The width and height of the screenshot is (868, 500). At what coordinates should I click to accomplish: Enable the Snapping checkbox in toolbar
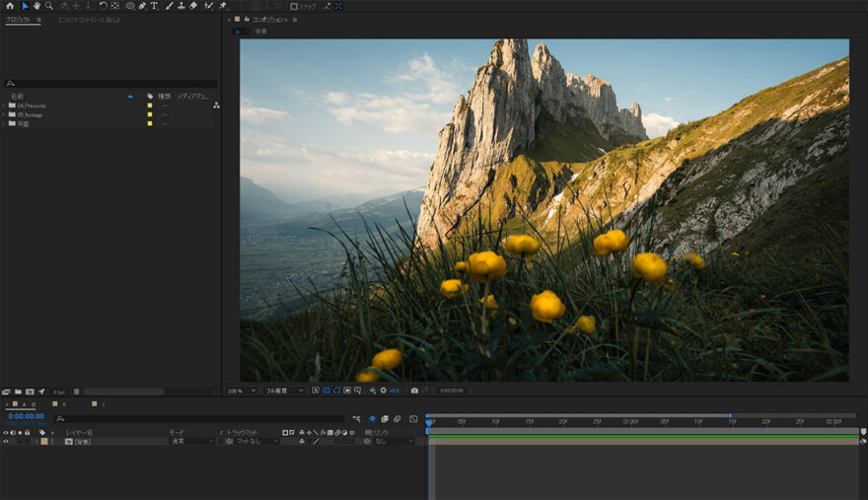294,7
